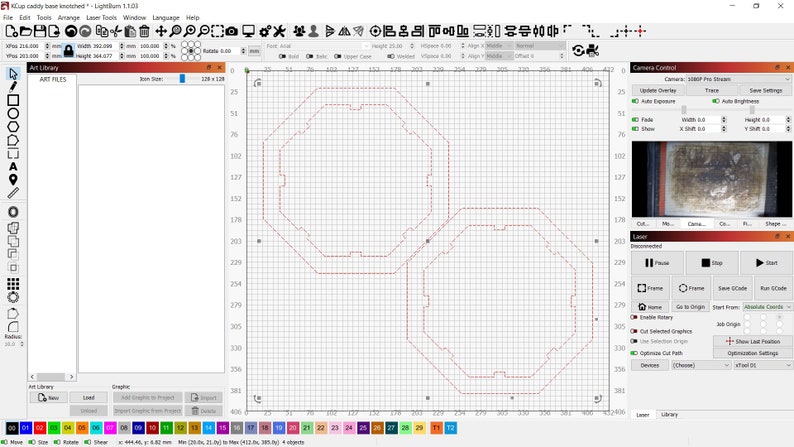Open the Grid Array tool
Screen dimensions: 794x447
pos(13,283)
